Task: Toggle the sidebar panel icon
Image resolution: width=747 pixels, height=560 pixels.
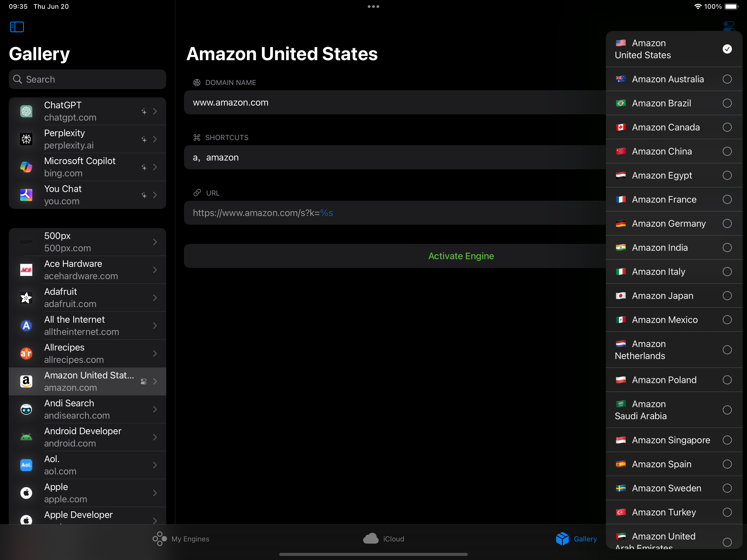Action: point(17,27)
